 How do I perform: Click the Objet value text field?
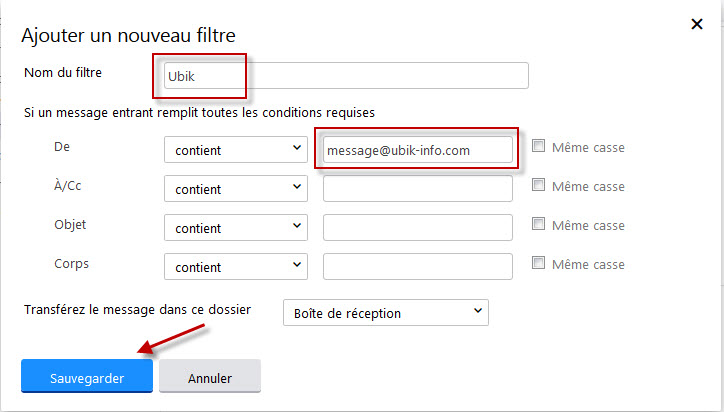417,228
